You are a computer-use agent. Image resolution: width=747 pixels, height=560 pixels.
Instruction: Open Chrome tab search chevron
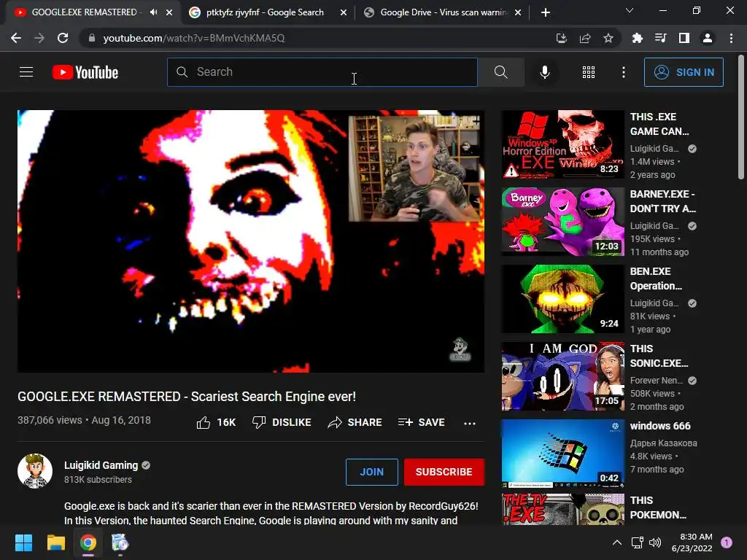pos(630,10)
